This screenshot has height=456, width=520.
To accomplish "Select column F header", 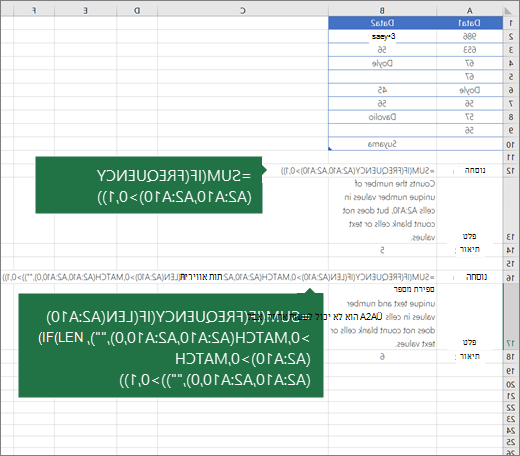I will tap(34, 11).
